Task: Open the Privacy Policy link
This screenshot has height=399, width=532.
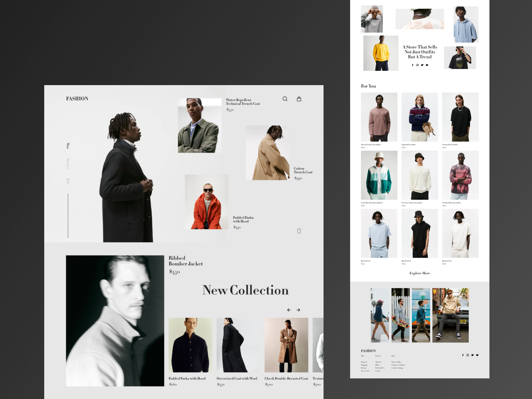Action: [396, 362]
